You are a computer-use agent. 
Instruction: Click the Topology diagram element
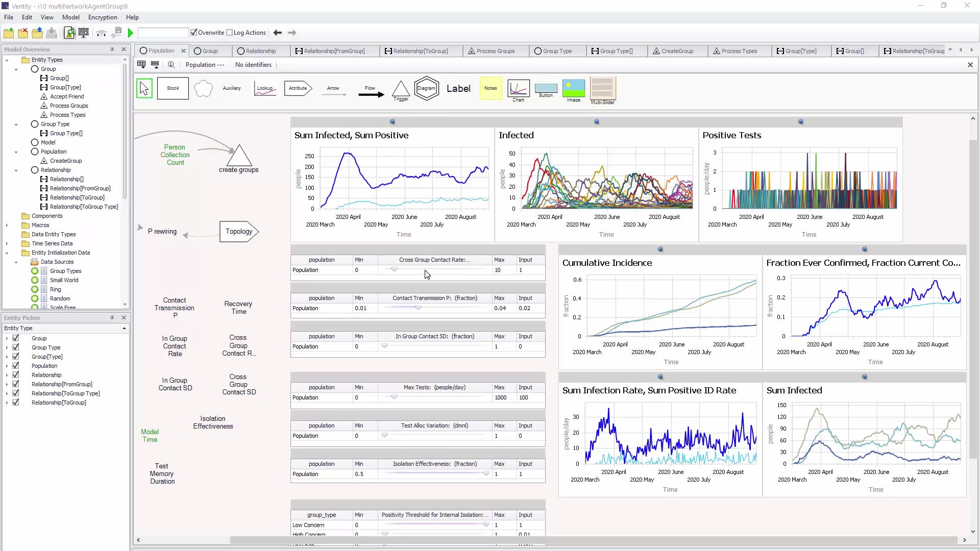pyautogui.click(x=239, y=232)
